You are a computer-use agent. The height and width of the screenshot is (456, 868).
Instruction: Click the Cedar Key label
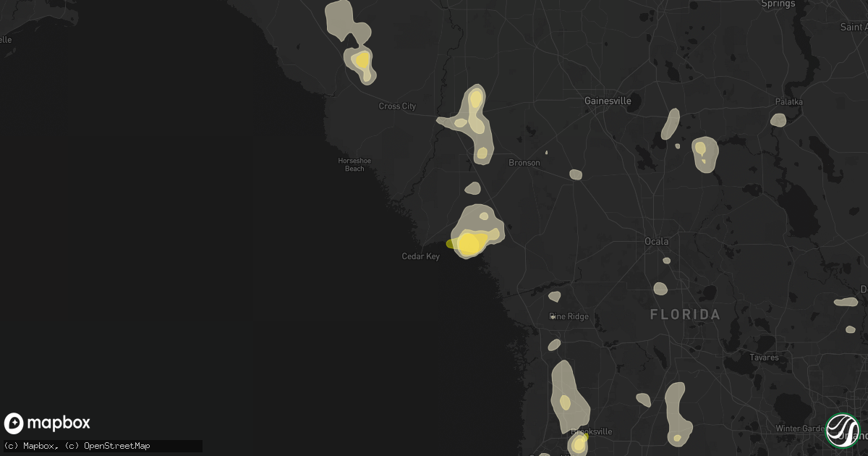tap(421, 256)
